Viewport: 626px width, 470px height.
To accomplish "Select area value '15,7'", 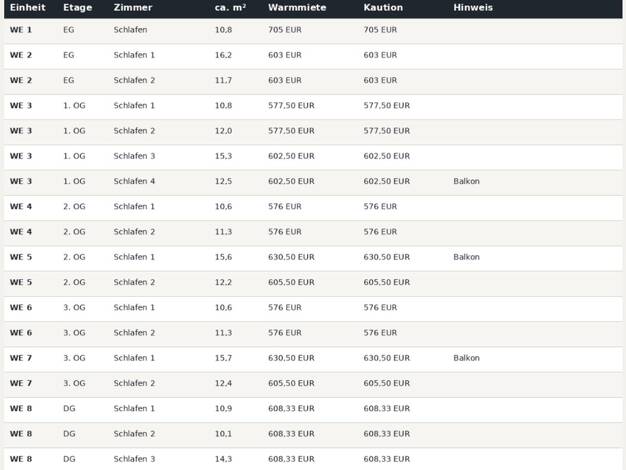I will (x=223, y=358).
